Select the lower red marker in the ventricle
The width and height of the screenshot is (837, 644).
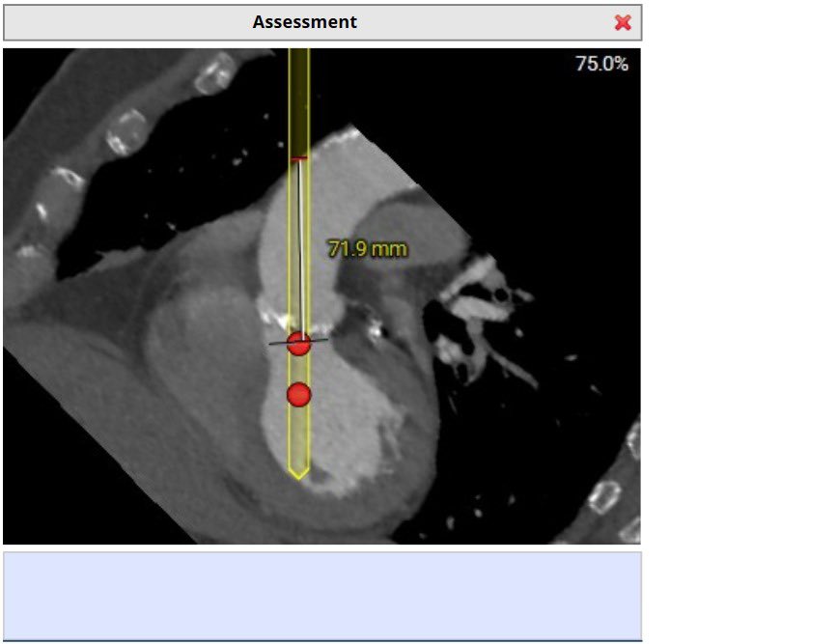pos(299,395)
